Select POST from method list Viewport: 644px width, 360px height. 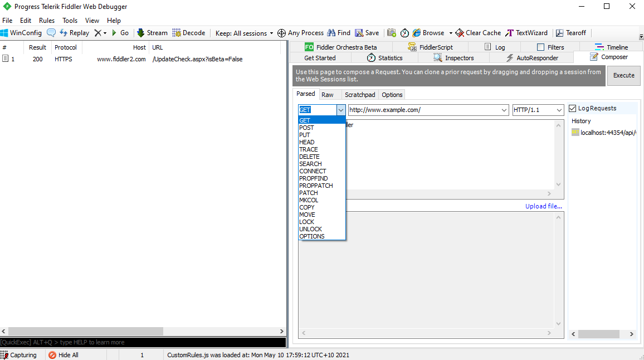(x=321, y=128)
